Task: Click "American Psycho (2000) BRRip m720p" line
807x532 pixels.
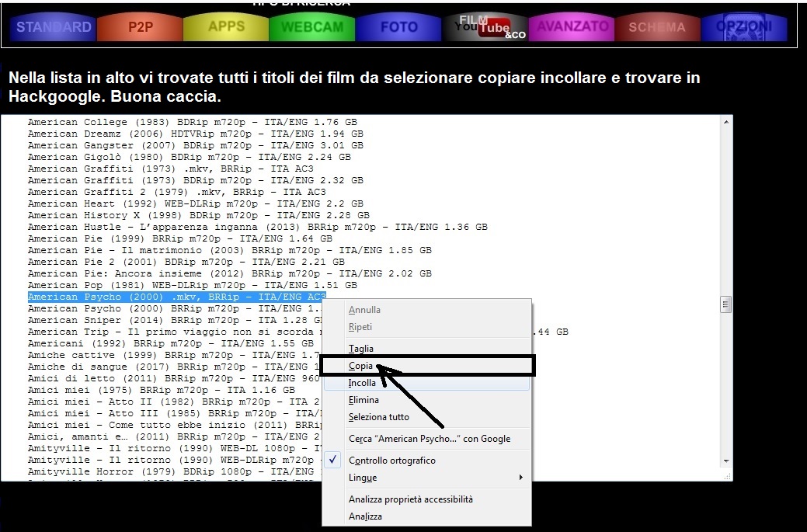Action: [175, 308]
